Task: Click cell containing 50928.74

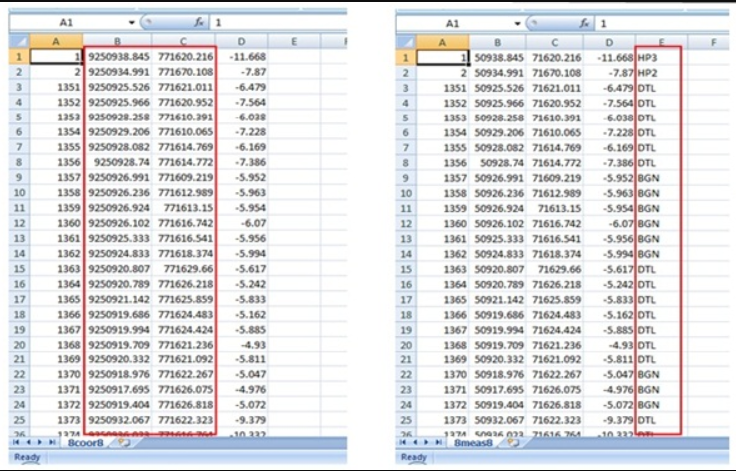Action: (498, 163)
